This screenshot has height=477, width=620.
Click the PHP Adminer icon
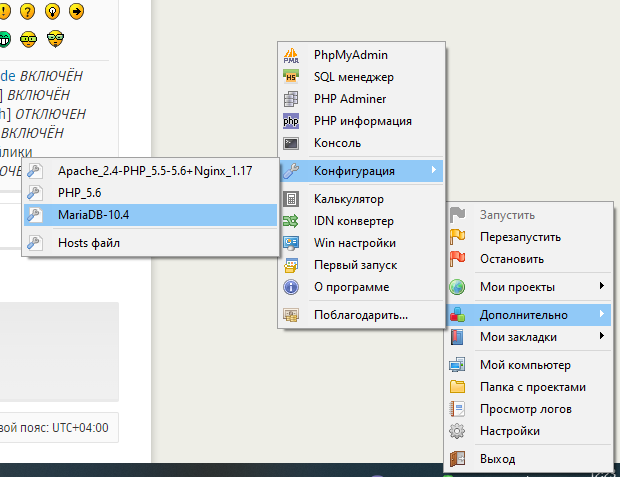[x=292, y=99]
